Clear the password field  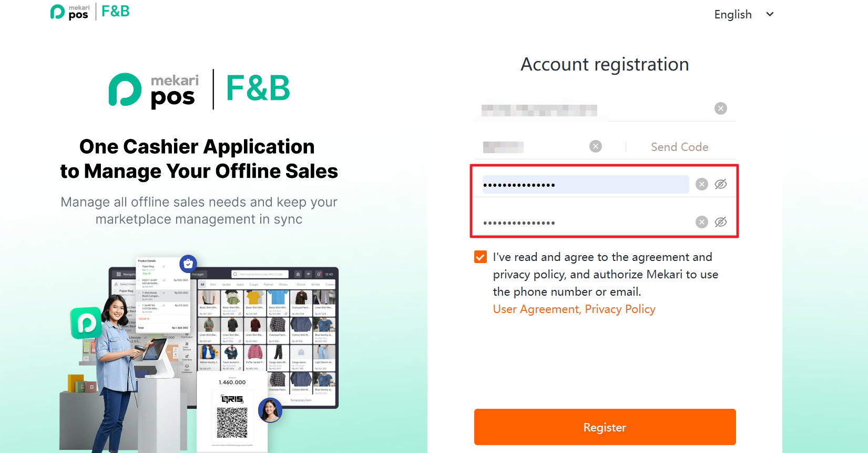point(701,184)
